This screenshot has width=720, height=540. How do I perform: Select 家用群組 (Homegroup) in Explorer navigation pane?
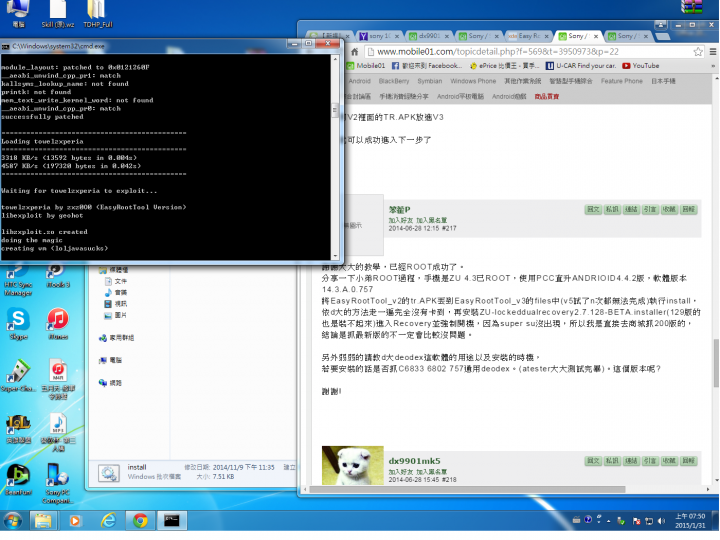[116, 338]
